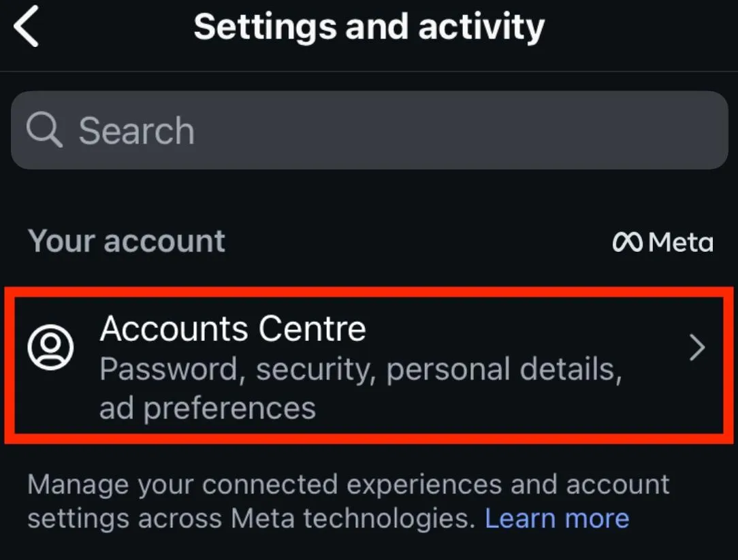Click the 'Search' placeholder text
The height and width of the screenshot is (560, 738).
click(136, 130)
